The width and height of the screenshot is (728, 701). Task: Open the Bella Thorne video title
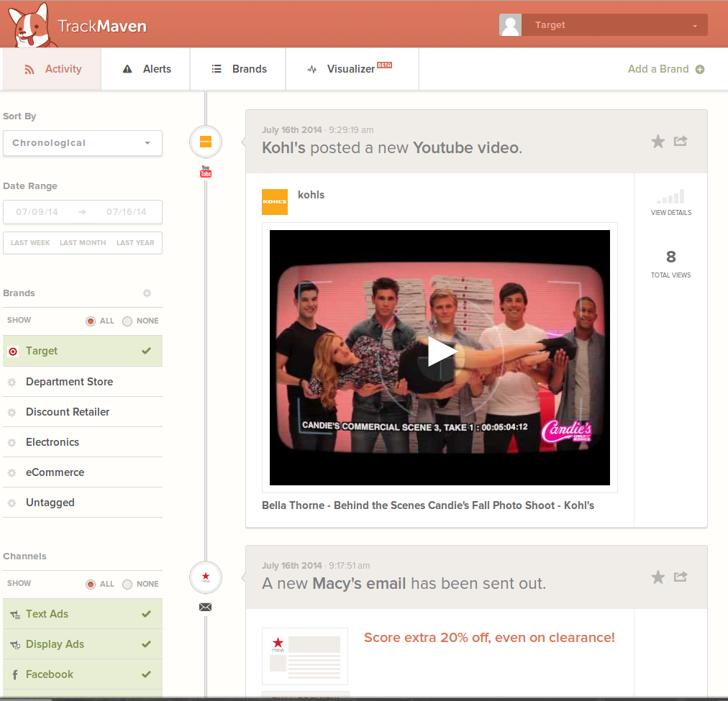point(428,505)
